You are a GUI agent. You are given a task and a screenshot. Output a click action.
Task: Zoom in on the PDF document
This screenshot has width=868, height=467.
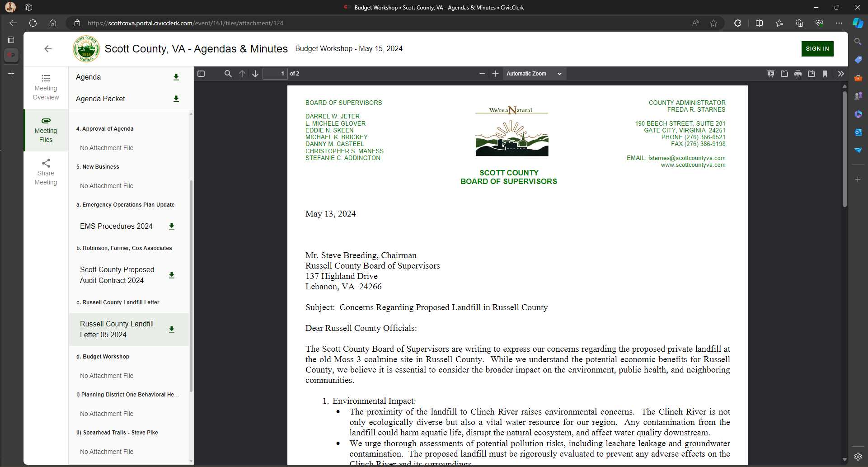click(x=496, y=74)
